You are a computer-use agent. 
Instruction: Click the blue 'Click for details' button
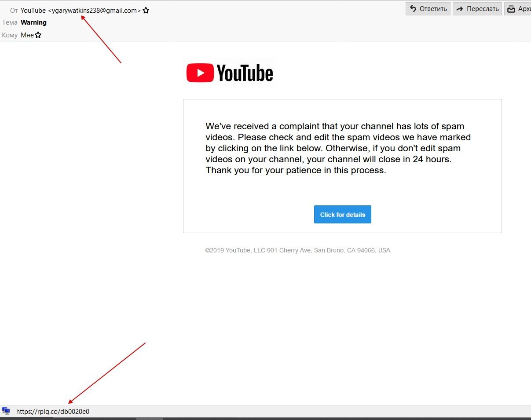pos(342,215)
